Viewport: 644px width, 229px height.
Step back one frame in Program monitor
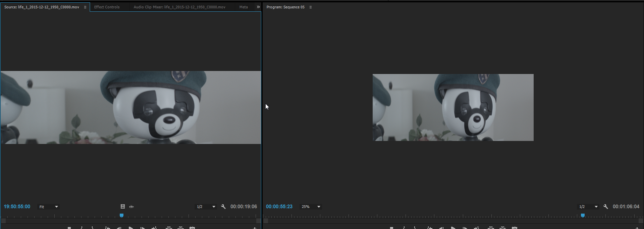[441, 228]
